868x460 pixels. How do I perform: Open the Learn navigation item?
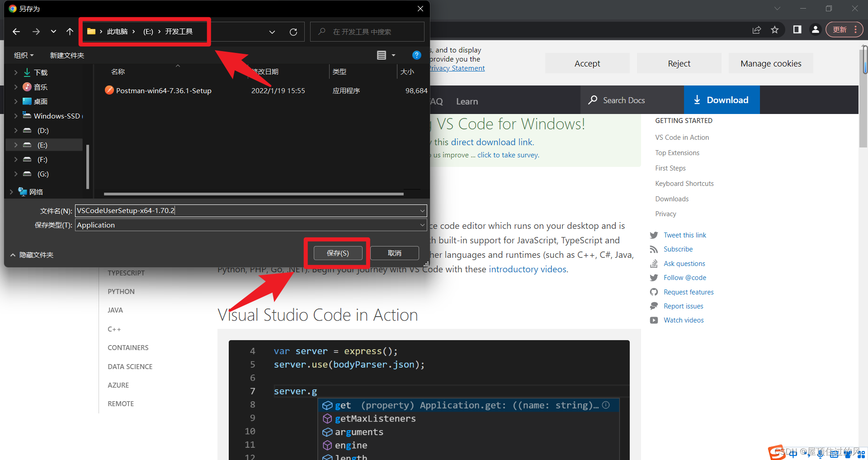(467, 101)
